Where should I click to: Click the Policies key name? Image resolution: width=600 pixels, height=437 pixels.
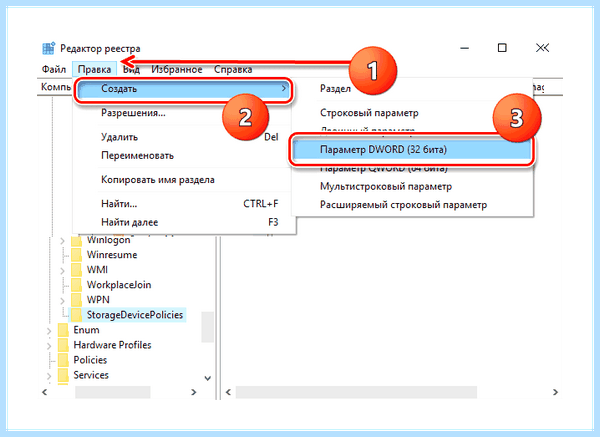(x=90, y=360)
